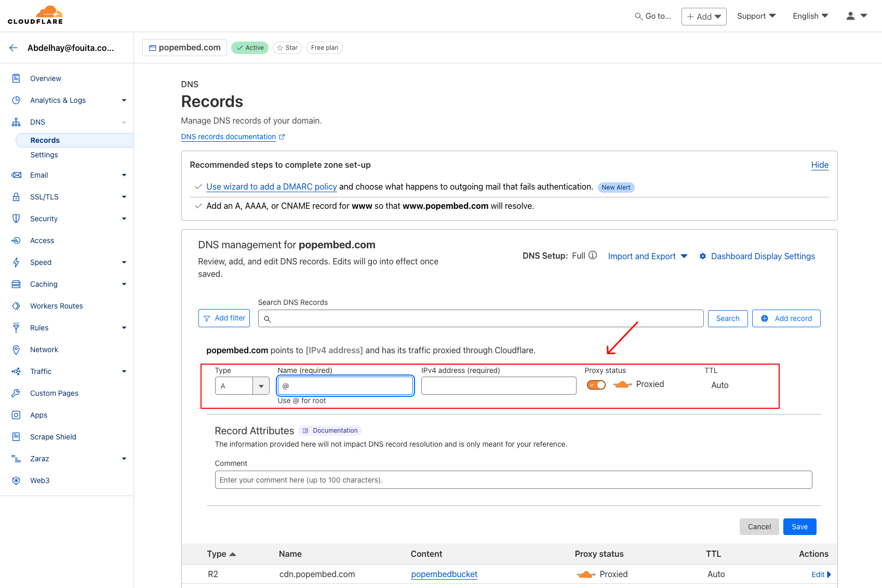Click the Access arrow icon
The image size is (882, 588).
click(x=16, y=240)
